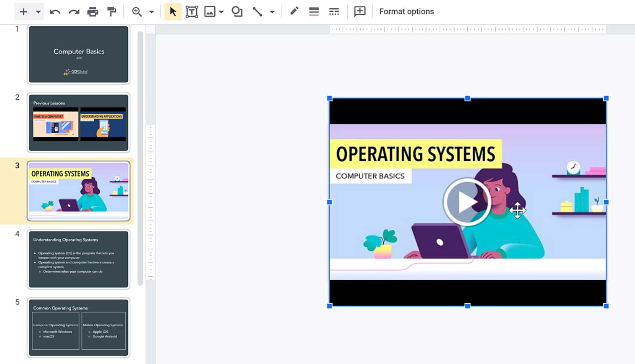Open the Insert image tool

pos(209,11)
